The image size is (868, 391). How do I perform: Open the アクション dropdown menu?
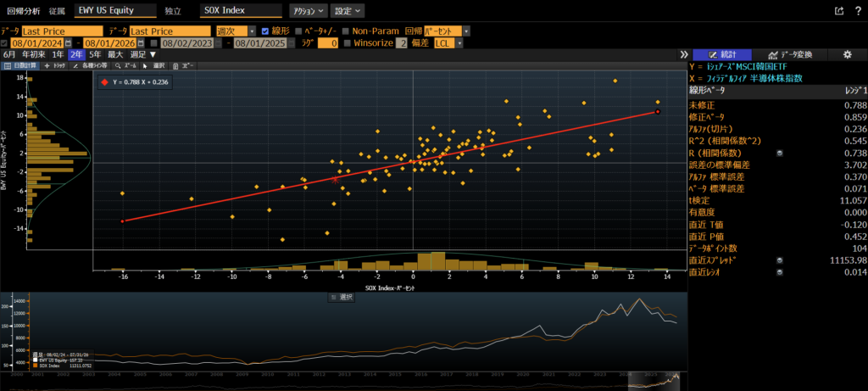309,10
